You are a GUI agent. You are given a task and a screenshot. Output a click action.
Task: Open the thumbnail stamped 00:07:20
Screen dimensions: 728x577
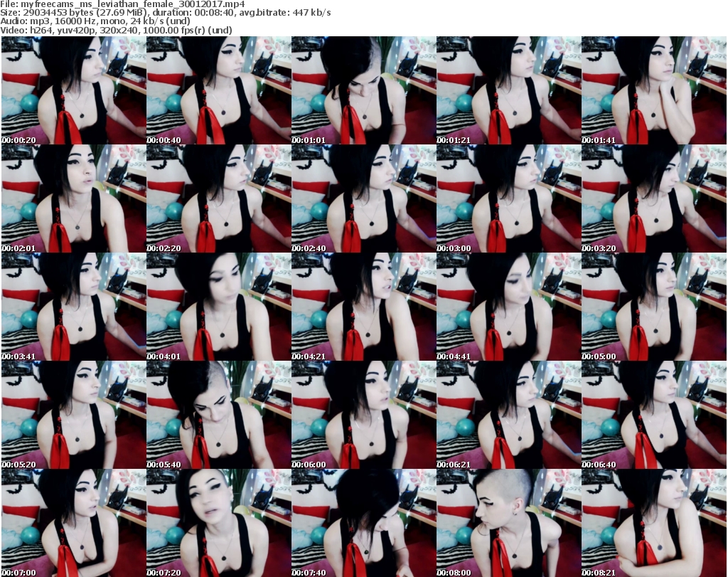pyautogui.click(x=219, y=523)
